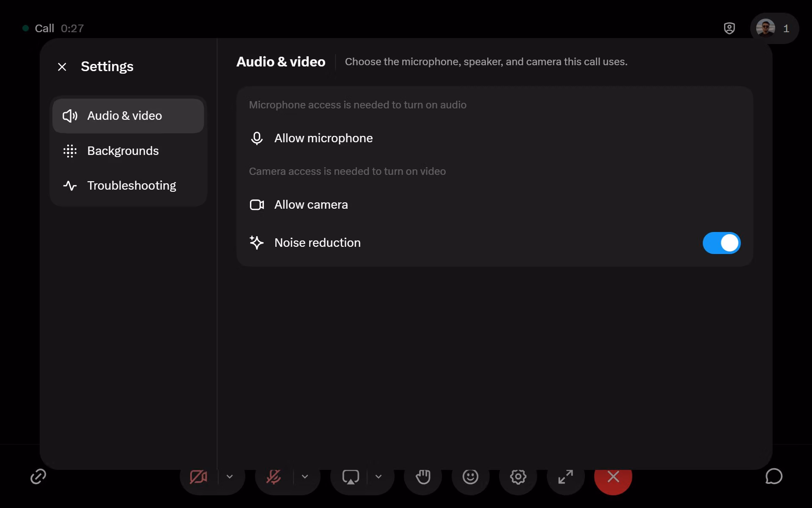
Task: Click the Call timer label
Action: point(59,28)
